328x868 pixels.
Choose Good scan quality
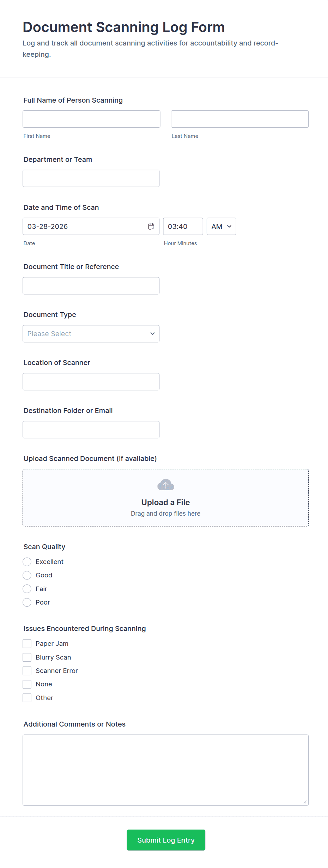point(27,575)
